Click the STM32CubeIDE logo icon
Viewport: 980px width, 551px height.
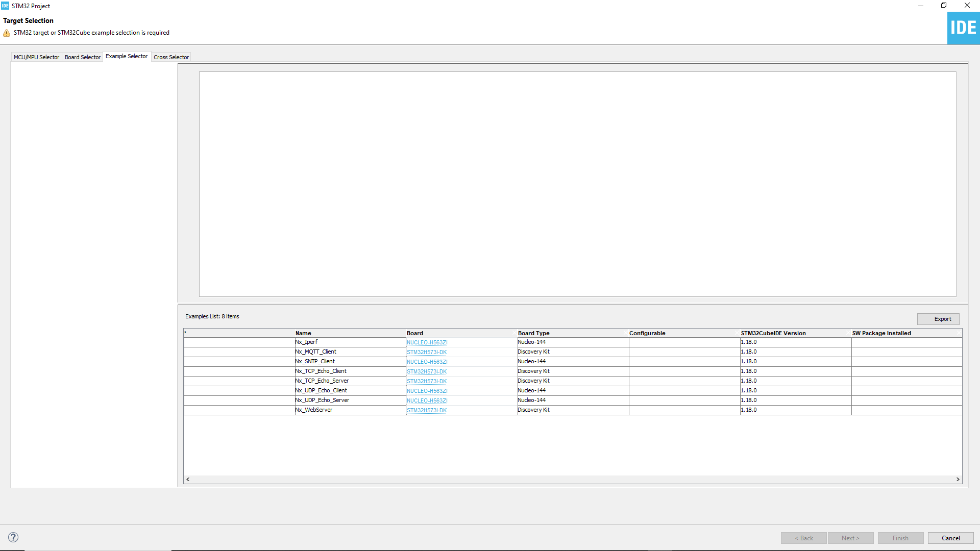tap(963, 28)
